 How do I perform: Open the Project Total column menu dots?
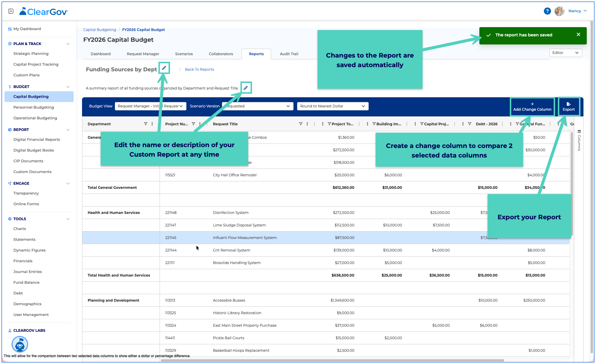pyautogui.click(x=323, y=124)
